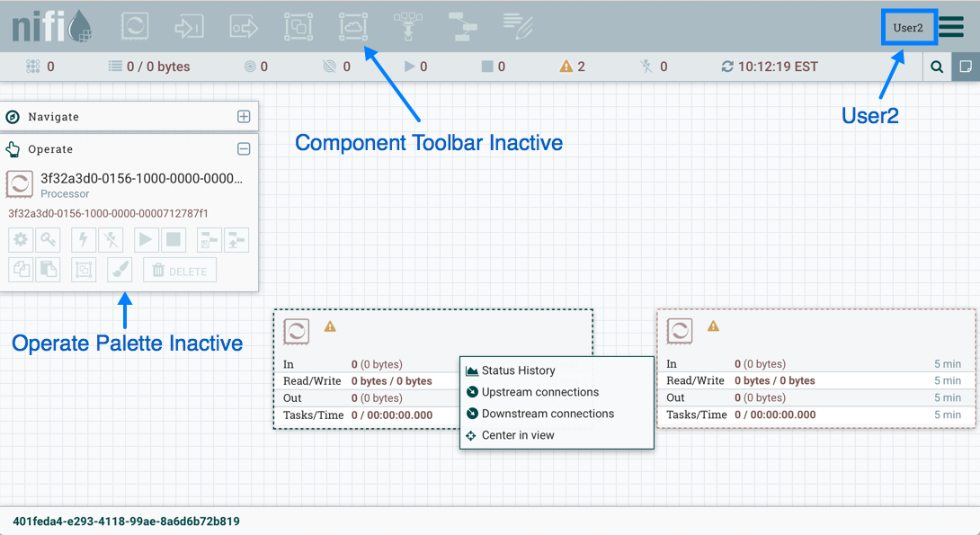
Task: Select Upstream connections in context menu
Action: pos(539,392)
